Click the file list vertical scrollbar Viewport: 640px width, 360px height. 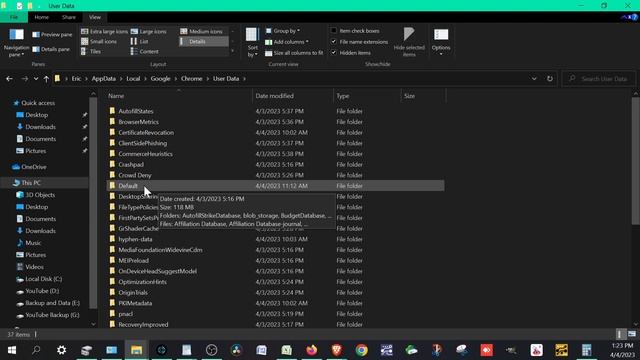coord(636,161)
